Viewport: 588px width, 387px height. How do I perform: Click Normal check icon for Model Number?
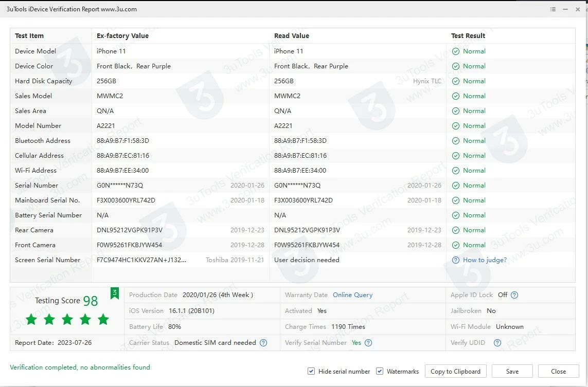coord(456,126)
